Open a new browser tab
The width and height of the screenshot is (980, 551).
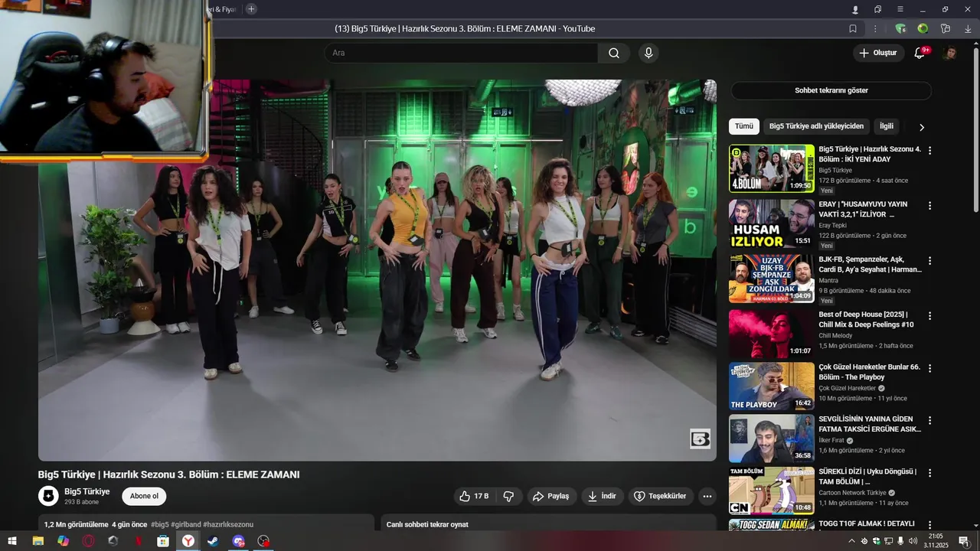[251, 9]
